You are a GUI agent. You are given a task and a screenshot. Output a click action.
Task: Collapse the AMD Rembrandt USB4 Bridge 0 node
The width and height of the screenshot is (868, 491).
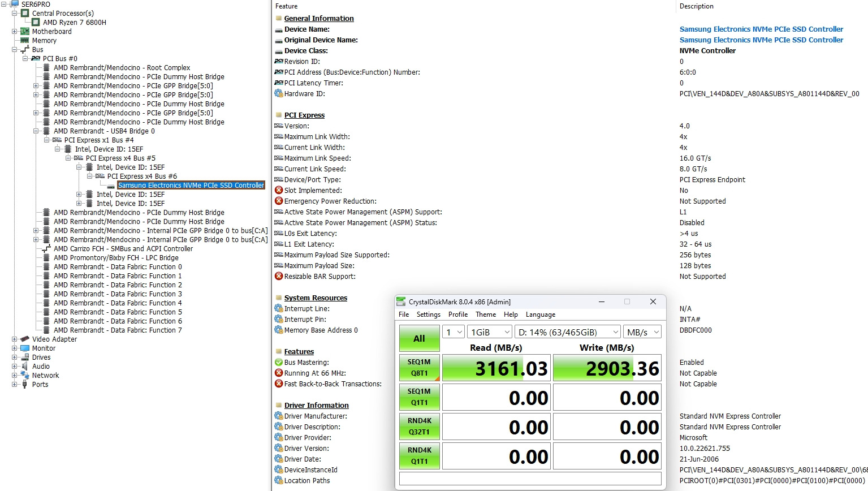point(36,131)
